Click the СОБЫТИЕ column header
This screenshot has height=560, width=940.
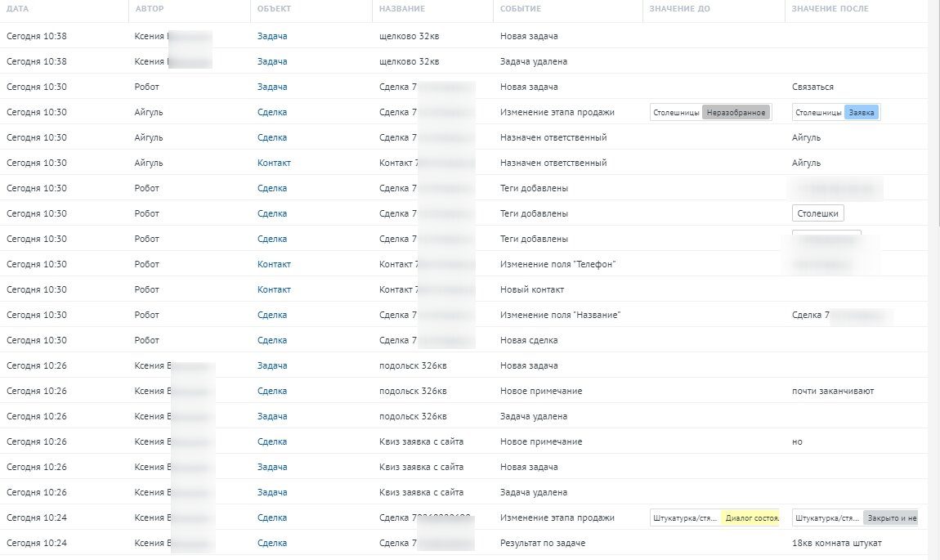point(521,9)
